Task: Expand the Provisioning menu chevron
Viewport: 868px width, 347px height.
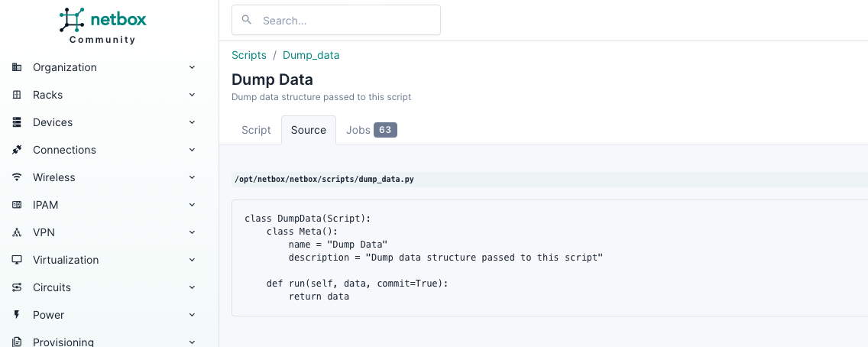Action: [x=192, y=342]
